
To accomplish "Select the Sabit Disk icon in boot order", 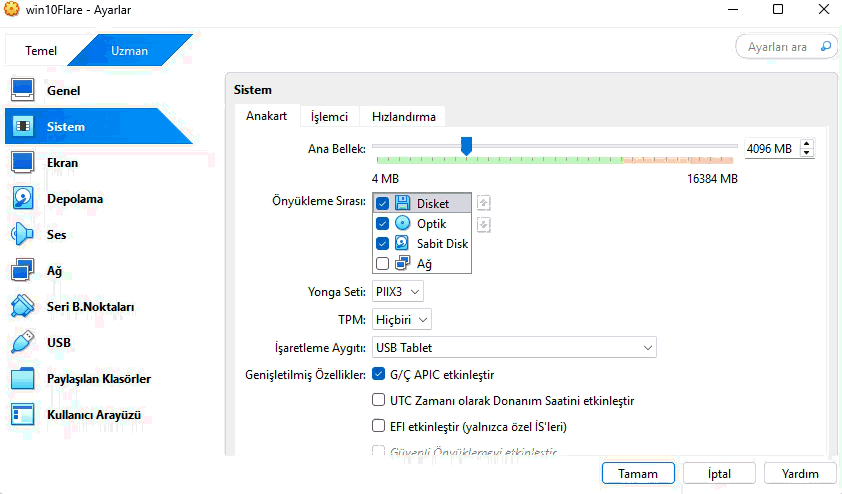I will pos(402,243).
